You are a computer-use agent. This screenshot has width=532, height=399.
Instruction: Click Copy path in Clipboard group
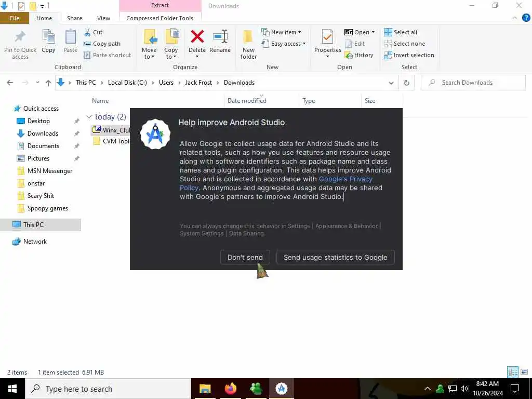click(102, 44)
